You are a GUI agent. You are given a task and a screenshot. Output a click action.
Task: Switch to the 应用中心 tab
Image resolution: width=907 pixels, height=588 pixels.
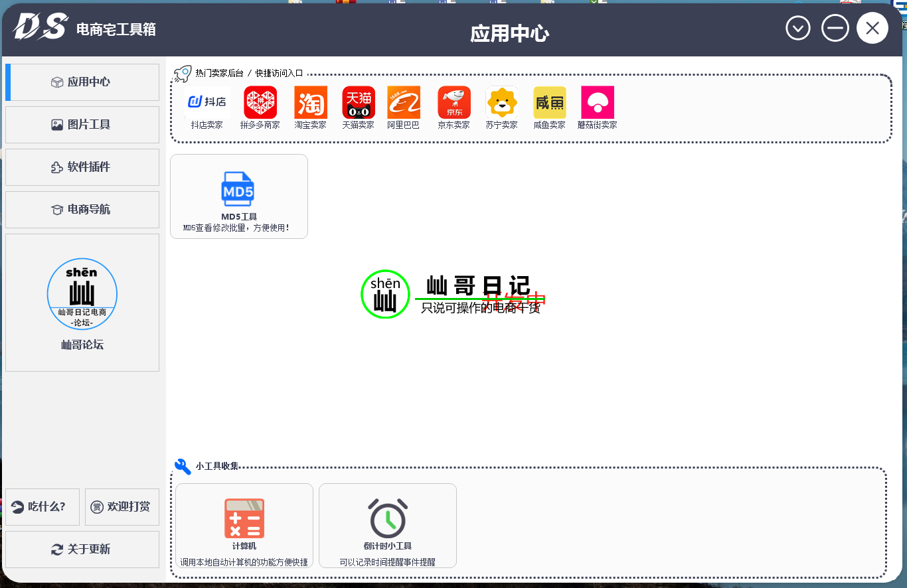(x=82, y=82)
